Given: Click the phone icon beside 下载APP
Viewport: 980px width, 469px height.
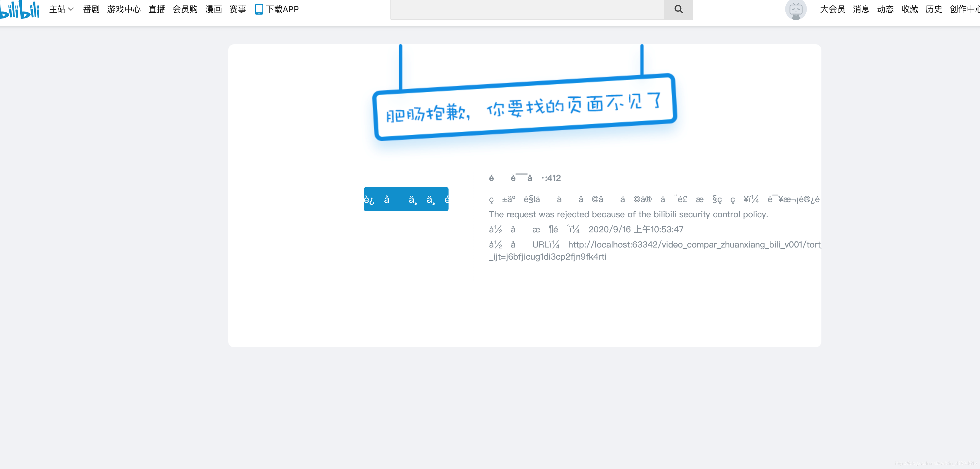Looking at the screenshot, I should 259,9.
